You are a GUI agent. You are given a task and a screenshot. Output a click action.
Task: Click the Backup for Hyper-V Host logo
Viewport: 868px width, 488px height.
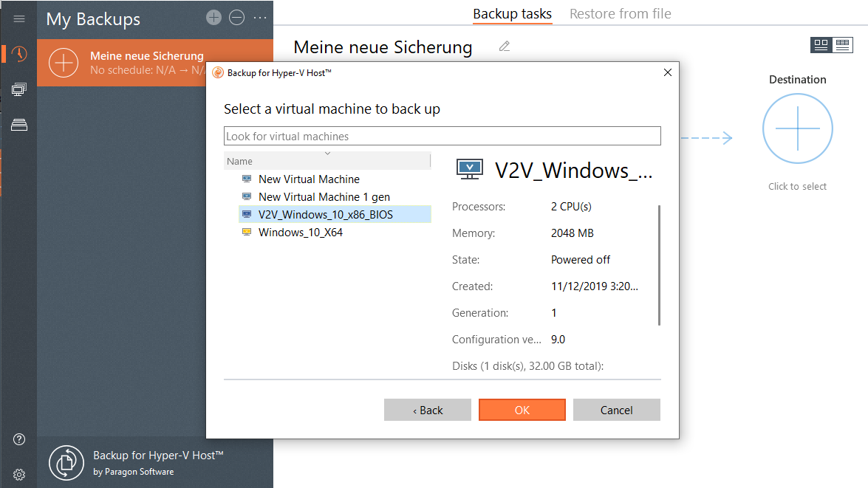(66, 463)
